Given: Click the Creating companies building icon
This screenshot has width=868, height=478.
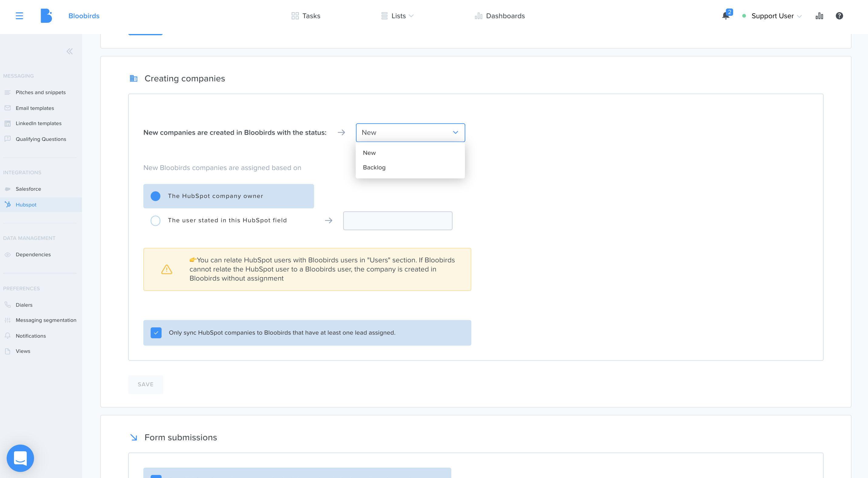Looking at the screenshot, I should [133, 78].
